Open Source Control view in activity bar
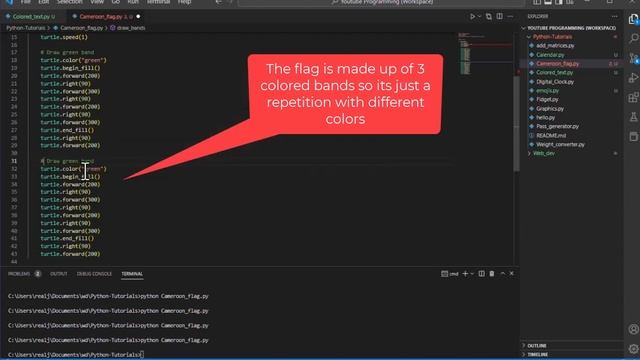Screen dimensions: 640x360 pyautogui.click(x=633, y=58)
